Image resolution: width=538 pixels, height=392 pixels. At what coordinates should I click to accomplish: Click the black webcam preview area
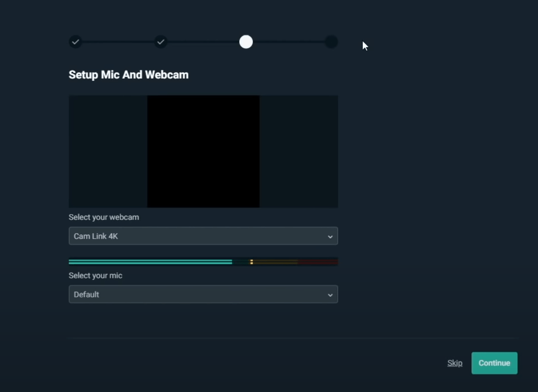[203, 151]
